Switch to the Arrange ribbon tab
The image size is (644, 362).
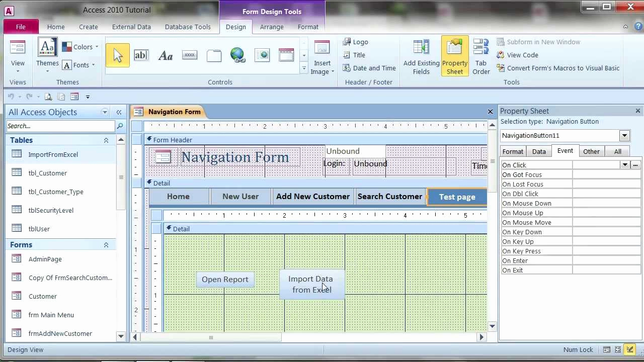(x=272, y=27)
